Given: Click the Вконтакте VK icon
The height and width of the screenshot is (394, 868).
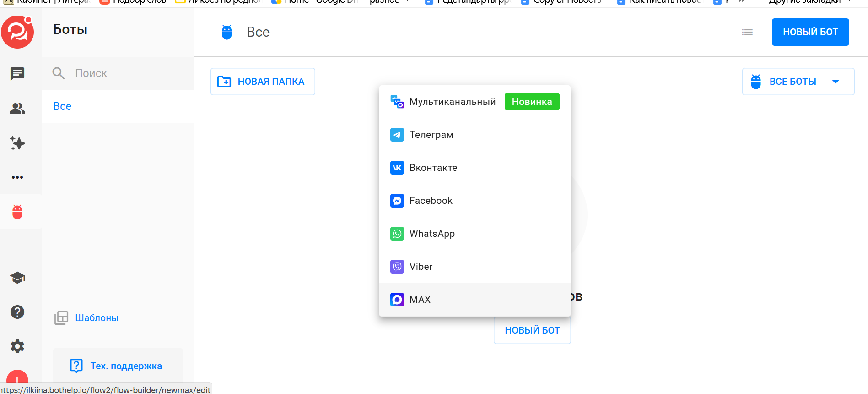Looking at the screenshot, I should tap(397, 168).
